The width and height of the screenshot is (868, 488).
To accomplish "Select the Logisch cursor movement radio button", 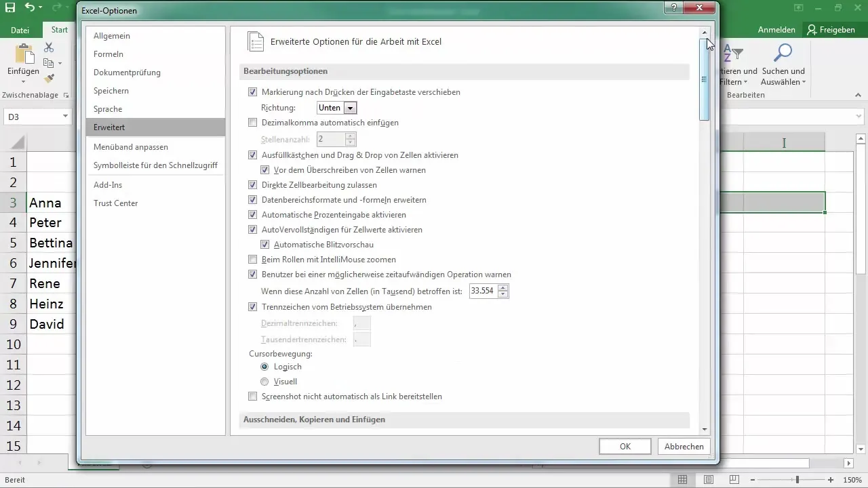I will pyautogui.click(x=265, y=367).
